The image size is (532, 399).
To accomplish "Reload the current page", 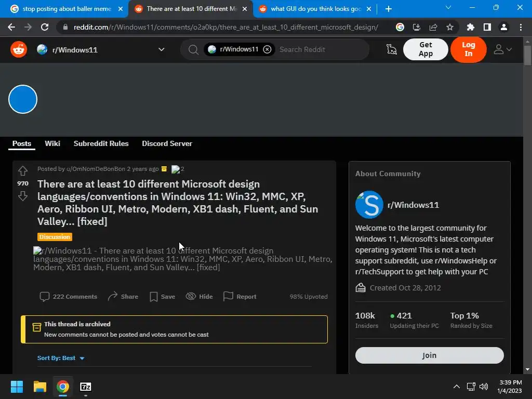I will click(45, 27).
